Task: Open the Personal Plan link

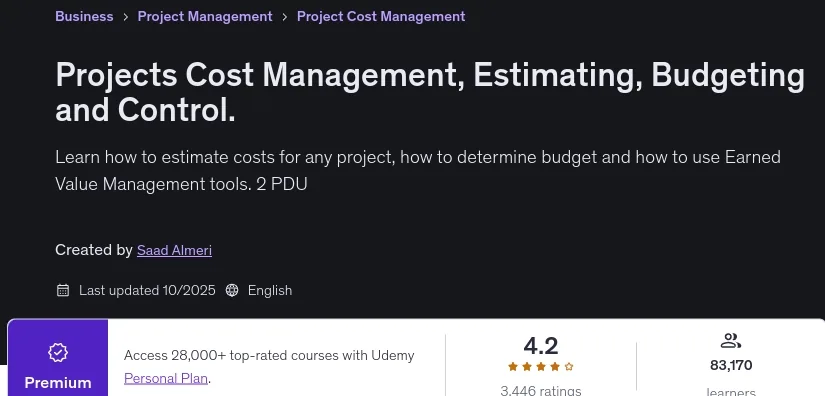Action: tap(166, 378)
